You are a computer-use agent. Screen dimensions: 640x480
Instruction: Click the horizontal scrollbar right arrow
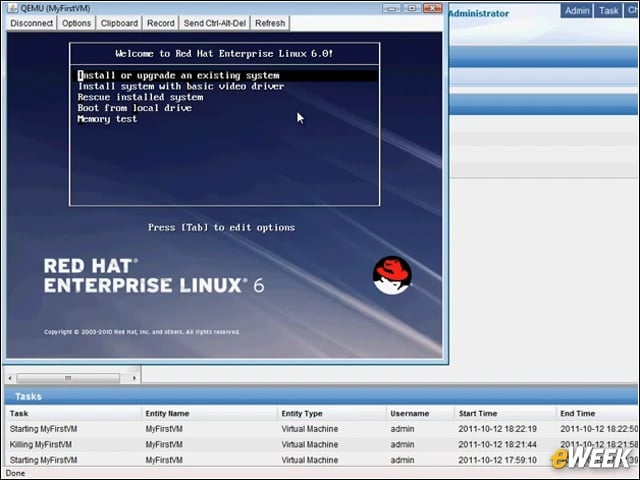point(134,378)
